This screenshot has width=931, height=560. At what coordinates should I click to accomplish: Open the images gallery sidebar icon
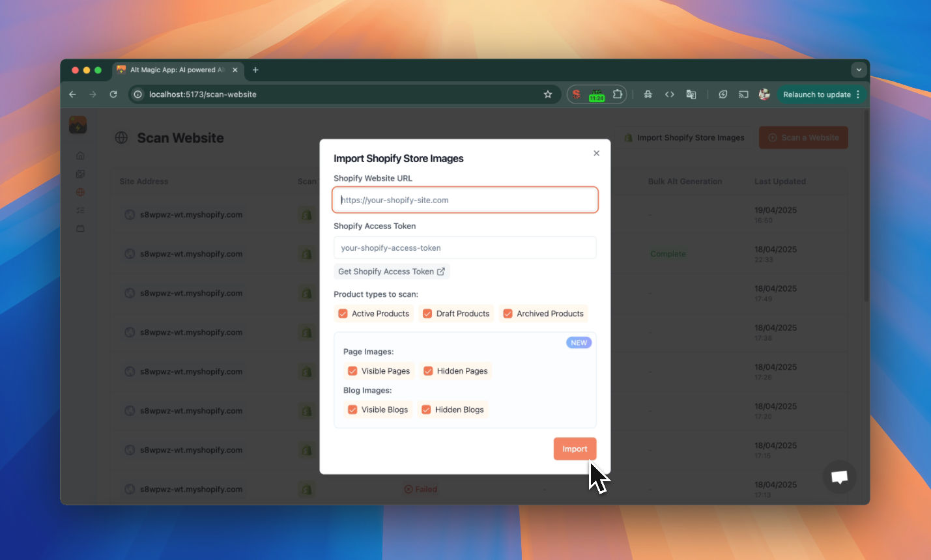pyautogui.click(x=80, y=174)
